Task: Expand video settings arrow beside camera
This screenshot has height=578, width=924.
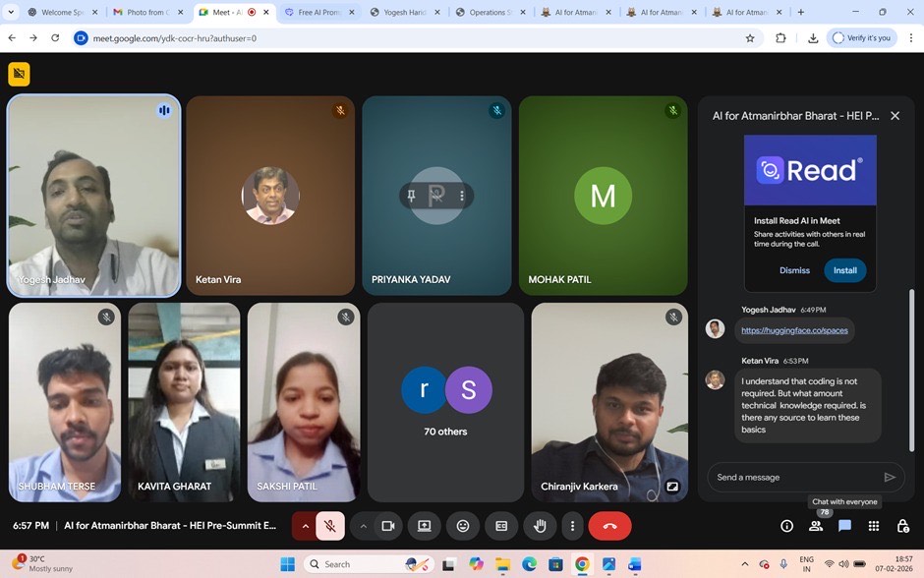Action: click(x=363, y=526)
